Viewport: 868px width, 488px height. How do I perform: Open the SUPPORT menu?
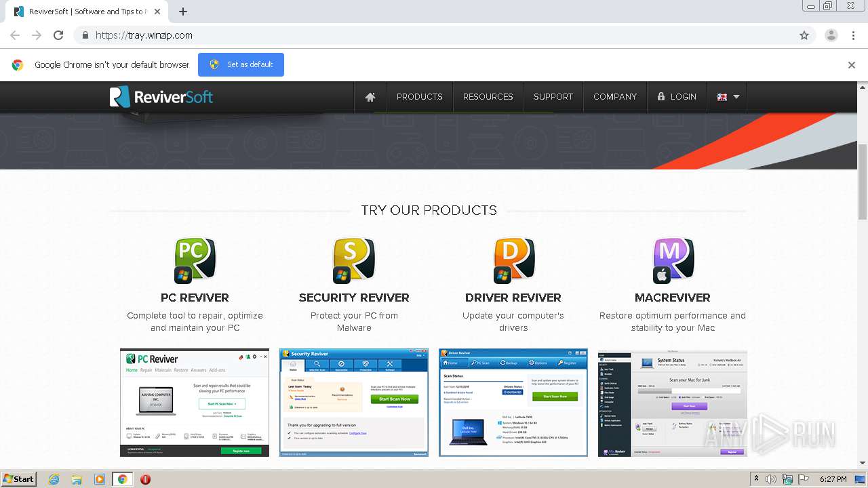coord(553,97)
